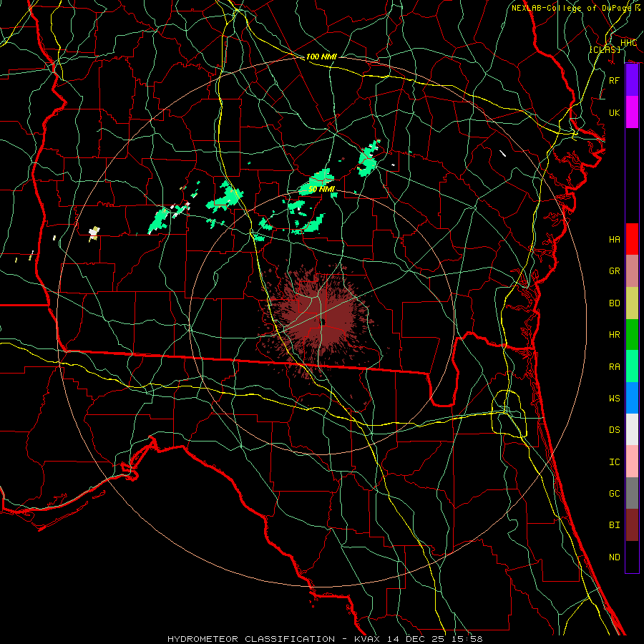Click the RA legend label
644x644 pixels.
[614, 367]
